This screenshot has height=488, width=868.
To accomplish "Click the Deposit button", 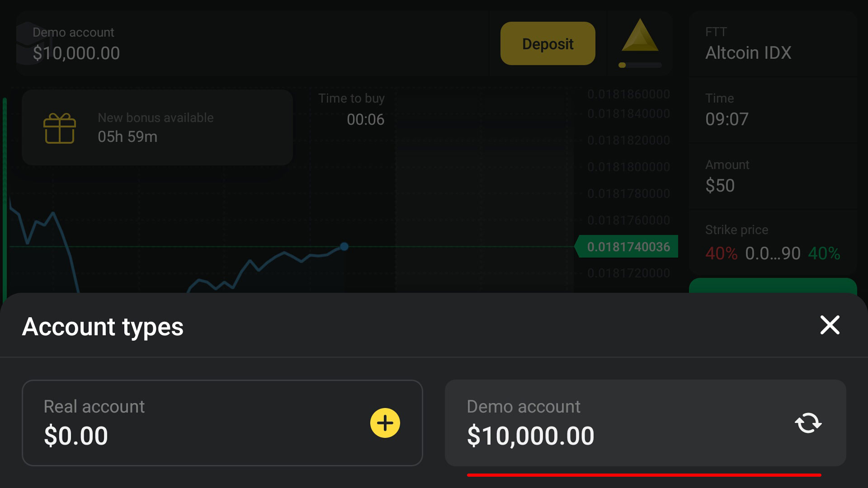I will tap(548, 43).
